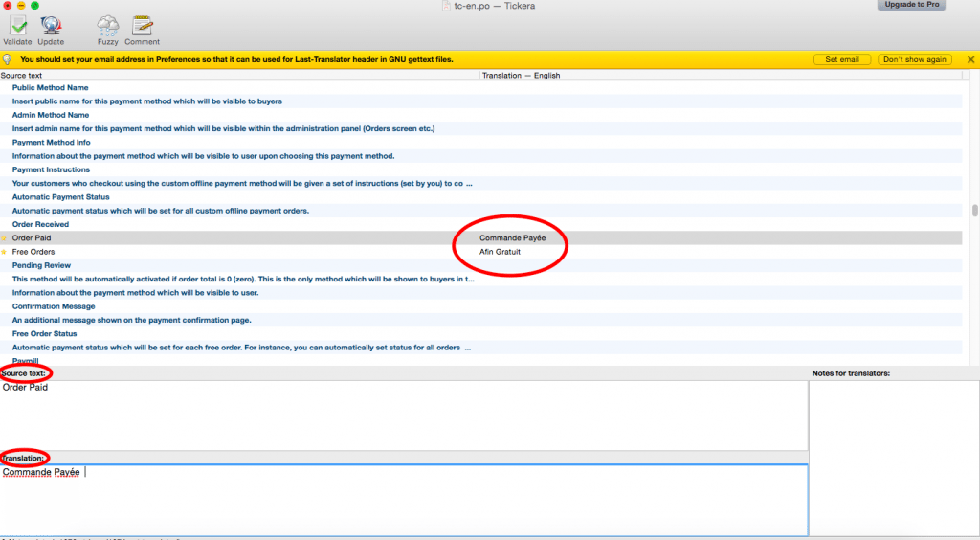Click the Set email button
980x540 pixels.
[x=842, y=59]
